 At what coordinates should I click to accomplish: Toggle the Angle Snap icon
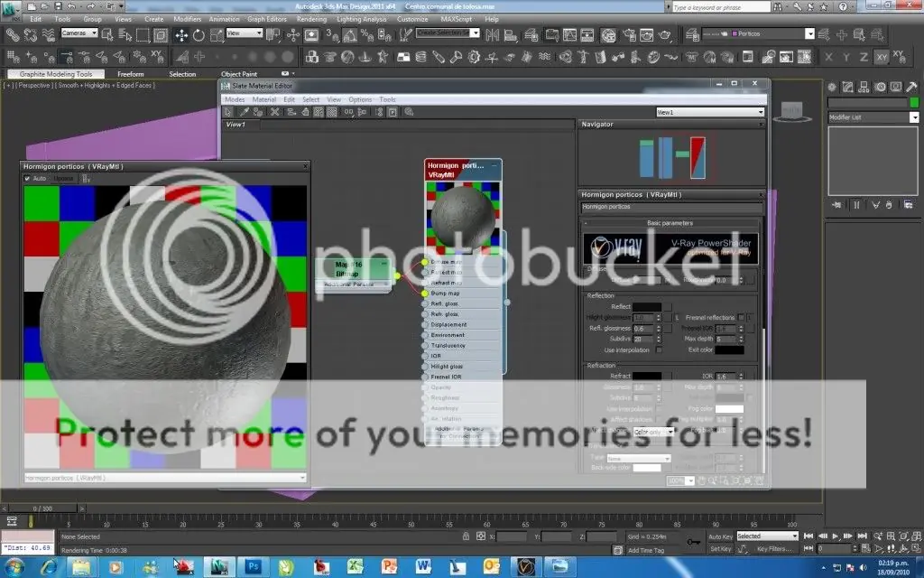coord(350,35)
